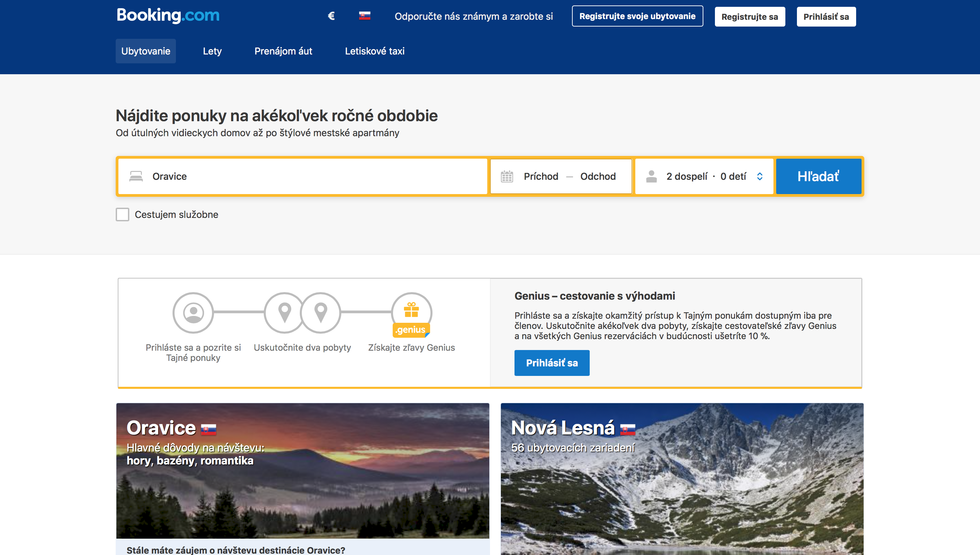Click the Booking.com logo
The height and width of the screenshot is (555, 980).
pos(168,16)
